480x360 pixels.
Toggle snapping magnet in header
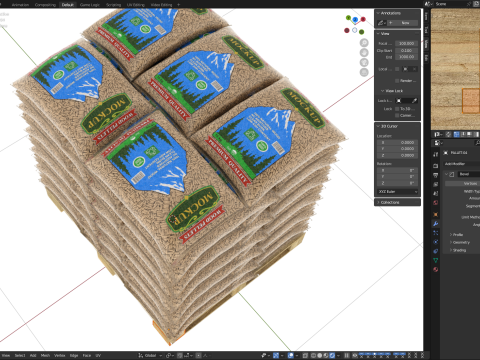[180, 355]
